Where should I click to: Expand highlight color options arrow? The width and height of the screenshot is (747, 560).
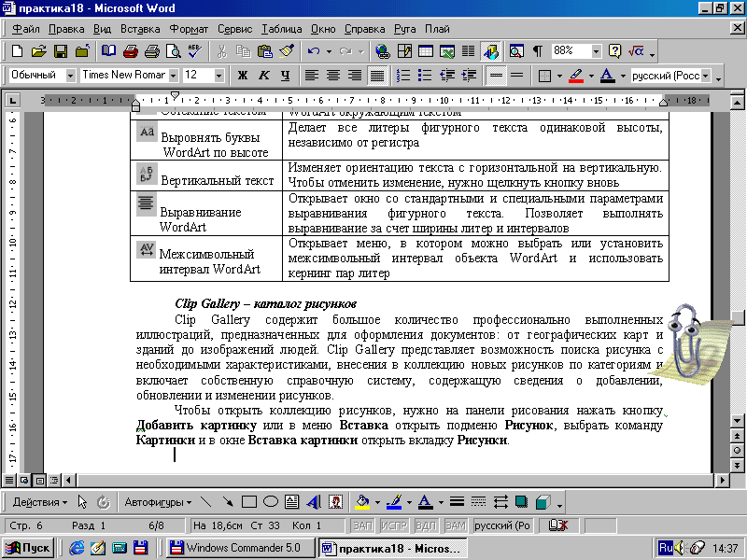coord(591,76)
